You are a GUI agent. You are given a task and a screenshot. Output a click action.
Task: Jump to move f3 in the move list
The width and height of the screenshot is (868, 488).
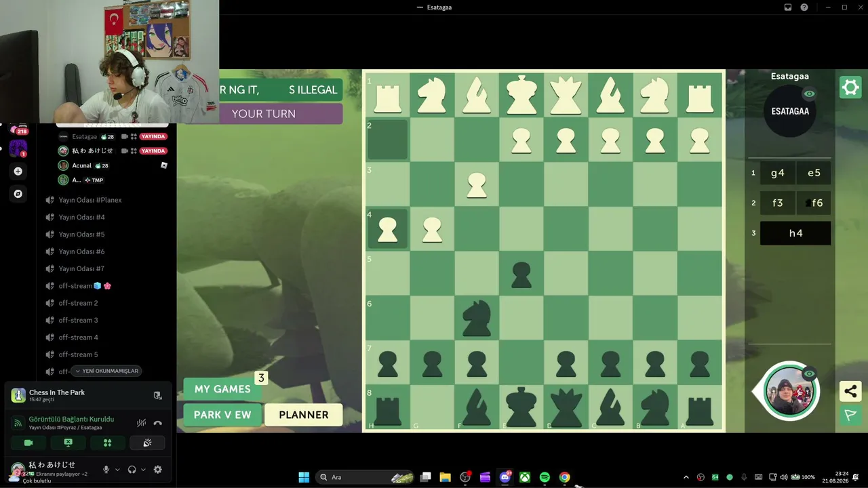click(778, 203)
